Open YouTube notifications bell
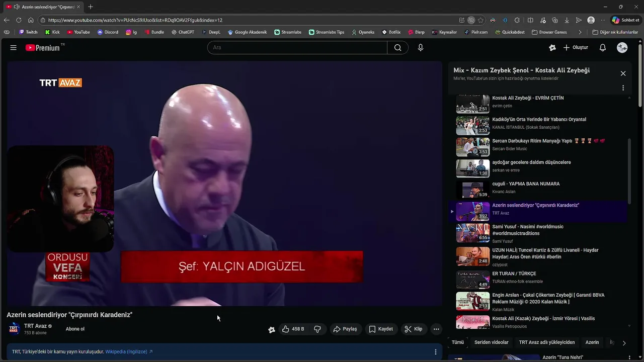This screenshot has height=362, width=644. click(x=603, y=48)
